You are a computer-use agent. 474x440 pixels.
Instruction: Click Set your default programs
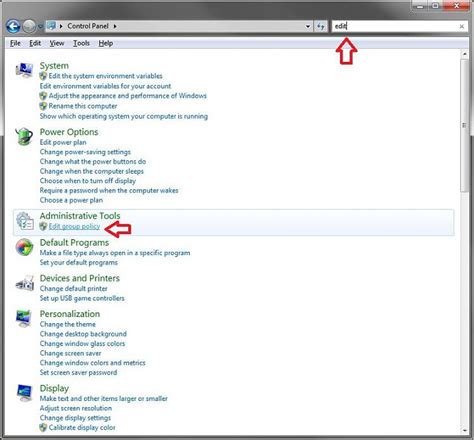tap(79, 263)
